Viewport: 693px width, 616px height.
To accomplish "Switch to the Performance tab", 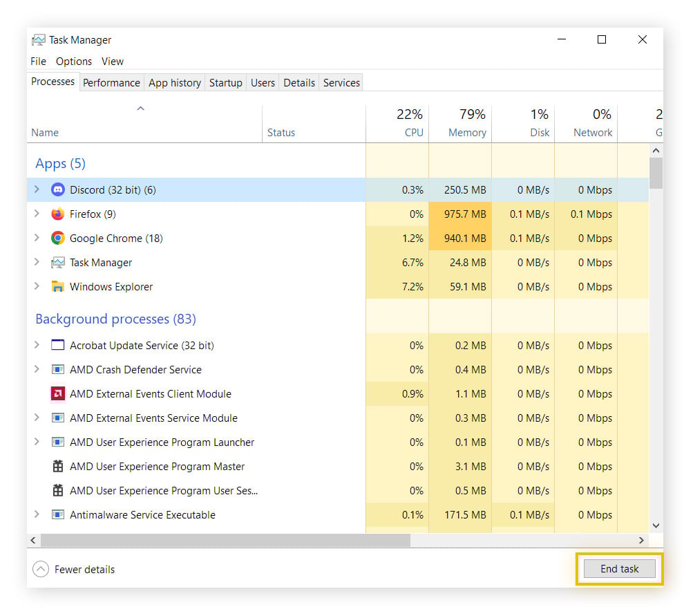I will coord(111,82).
